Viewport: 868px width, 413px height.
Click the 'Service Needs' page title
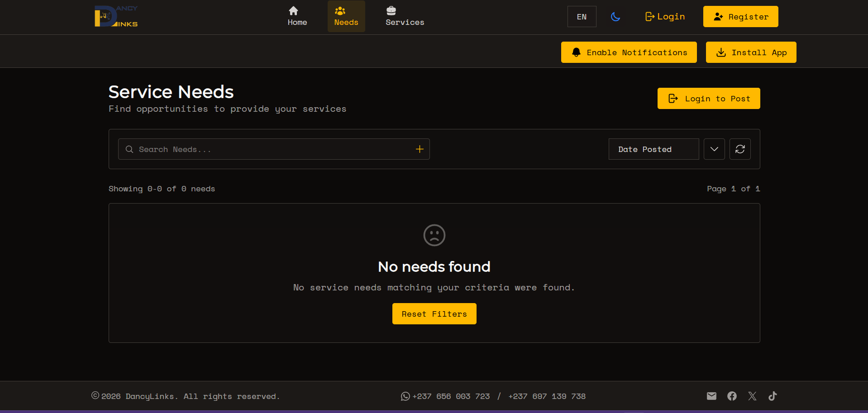coord(171,92)
